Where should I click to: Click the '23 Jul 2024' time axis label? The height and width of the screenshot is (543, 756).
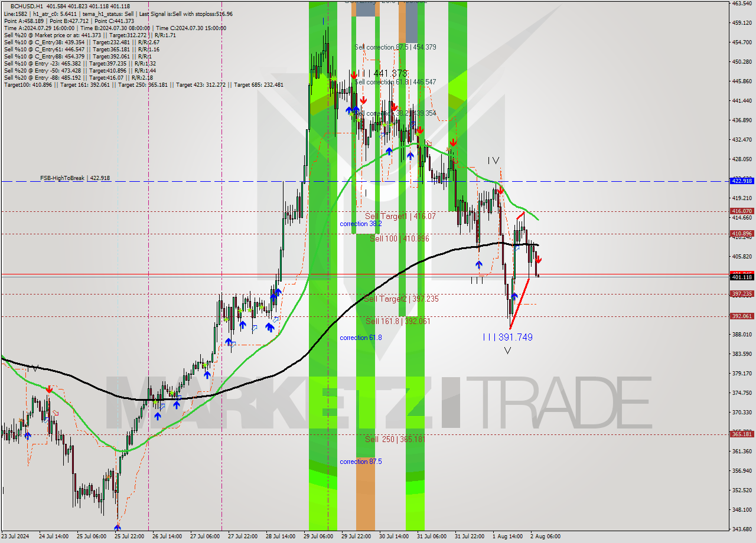coord(15,537)
